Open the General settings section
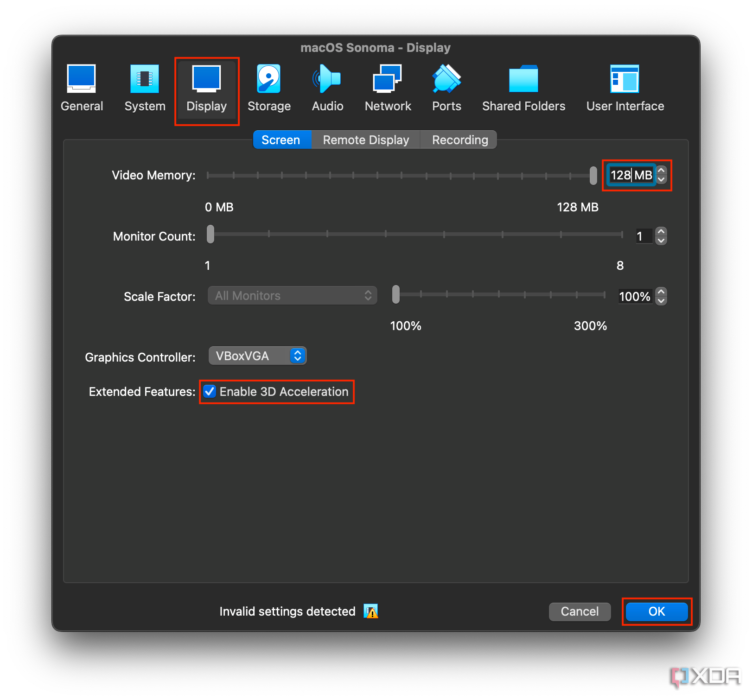This screenshot has width=752, height=700. pyautogui.click(x=82, y=89)
